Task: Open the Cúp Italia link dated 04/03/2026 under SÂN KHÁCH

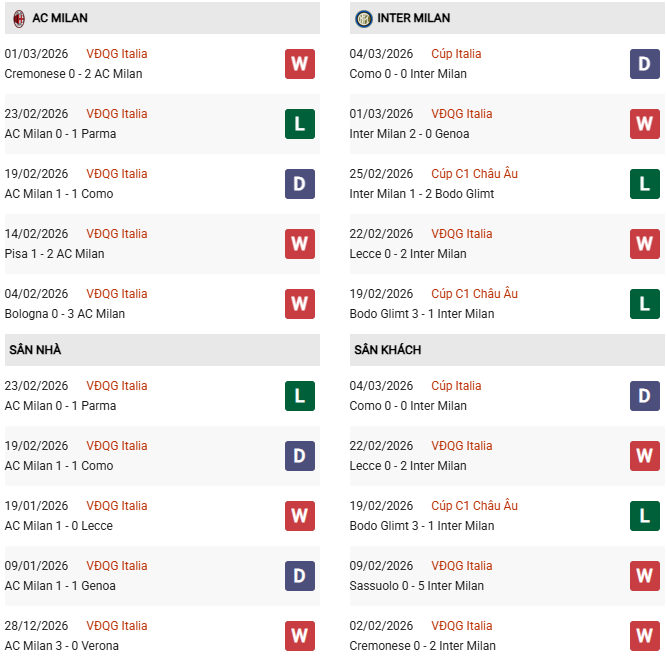Action: (456, 386)
